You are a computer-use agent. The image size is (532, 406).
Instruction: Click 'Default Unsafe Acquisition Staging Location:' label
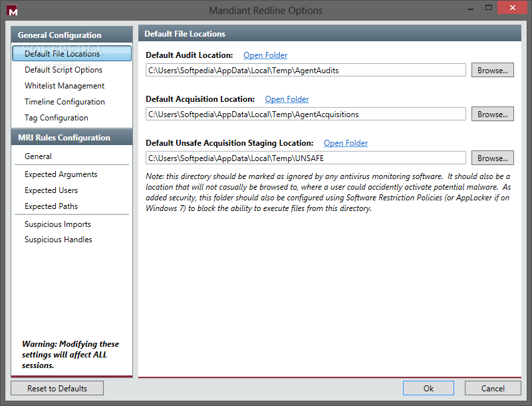(x=229, y=143)
